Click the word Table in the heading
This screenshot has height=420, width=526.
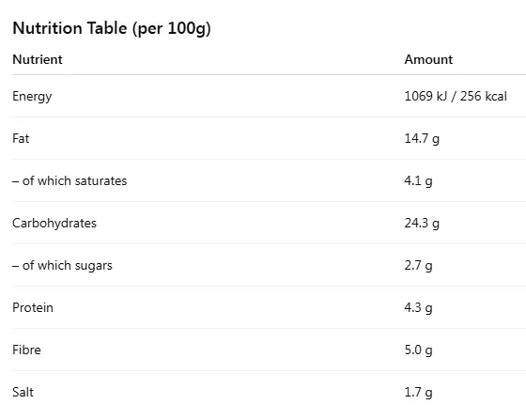tap(107, 28)
